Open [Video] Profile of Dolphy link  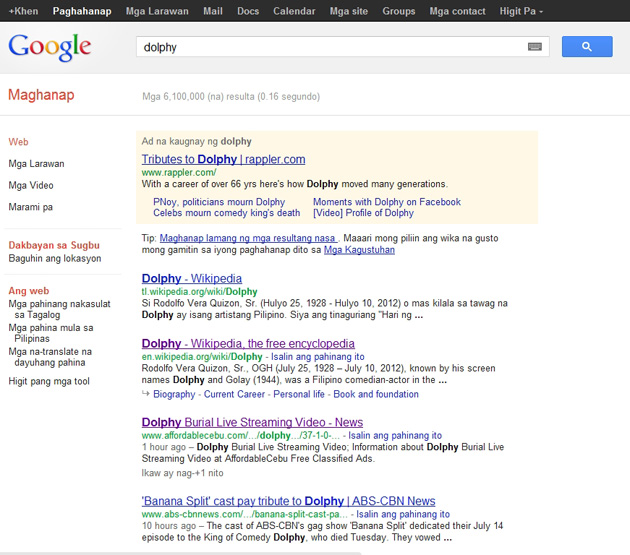tap(363, 213)
